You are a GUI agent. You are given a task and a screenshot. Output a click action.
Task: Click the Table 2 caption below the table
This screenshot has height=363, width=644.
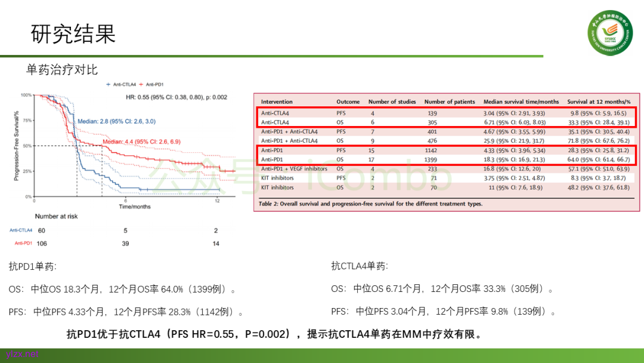point(370,204)
